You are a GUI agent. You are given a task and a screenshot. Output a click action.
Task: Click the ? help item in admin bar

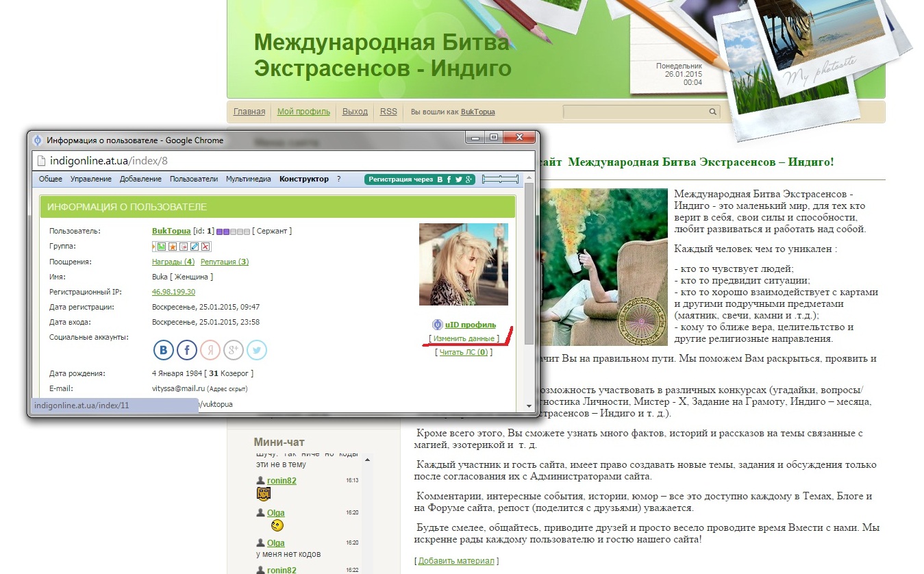click(x=338, y=179)
